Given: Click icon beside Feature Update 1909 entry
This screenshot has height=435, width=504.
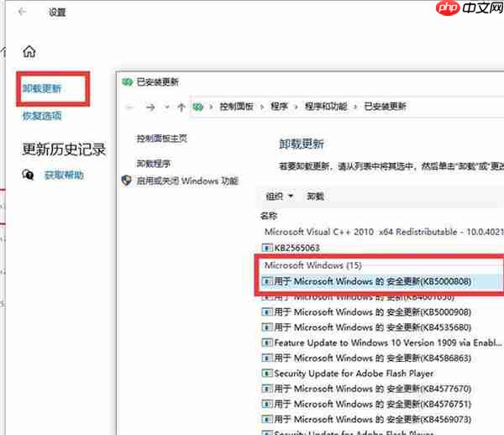Looking at the screenshot, I should [x=266, y=343].
